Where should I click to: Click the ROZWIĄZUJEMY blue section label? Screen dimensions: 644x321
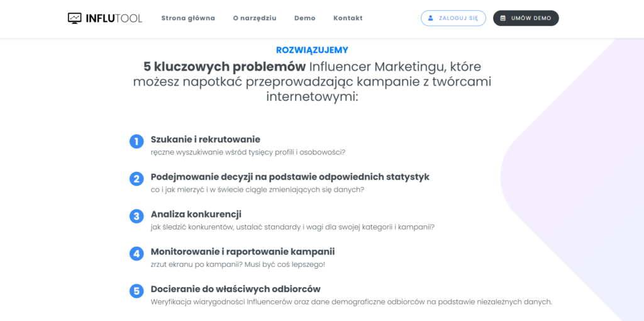312,50
